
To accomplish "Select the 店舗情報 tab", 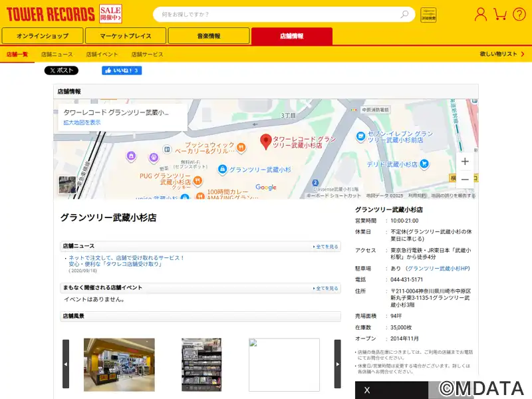I will coord(292,36).
